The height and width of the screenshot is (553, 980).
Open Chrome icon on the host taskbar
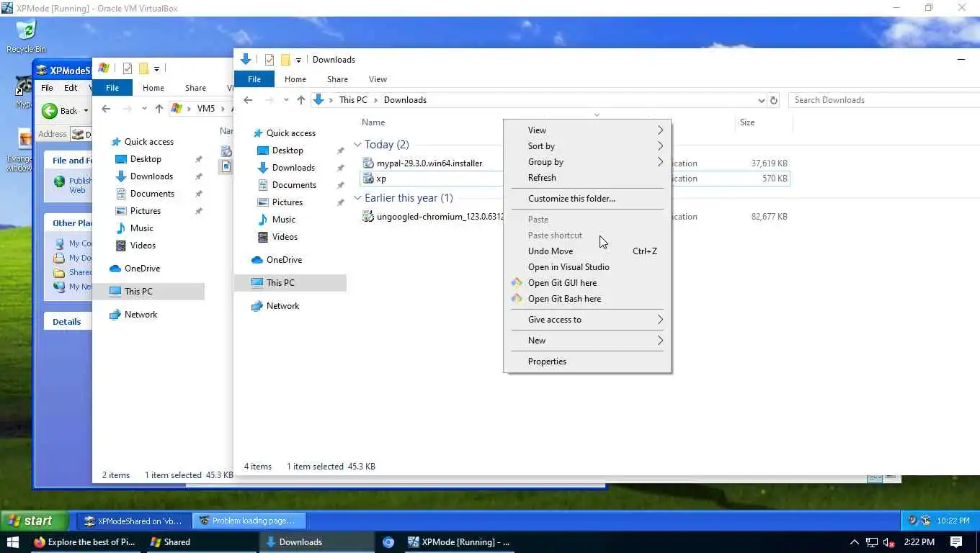coord(388,542)
